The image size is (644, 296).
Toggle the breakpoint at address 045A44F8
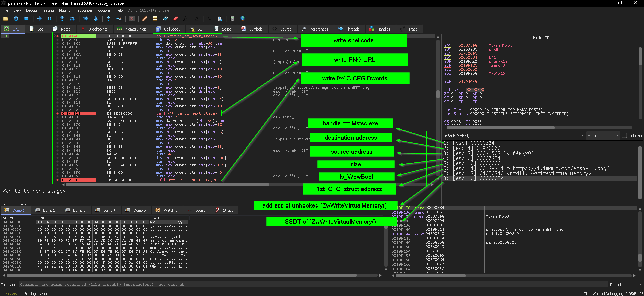pyautogui.click(x=58, y=36)
